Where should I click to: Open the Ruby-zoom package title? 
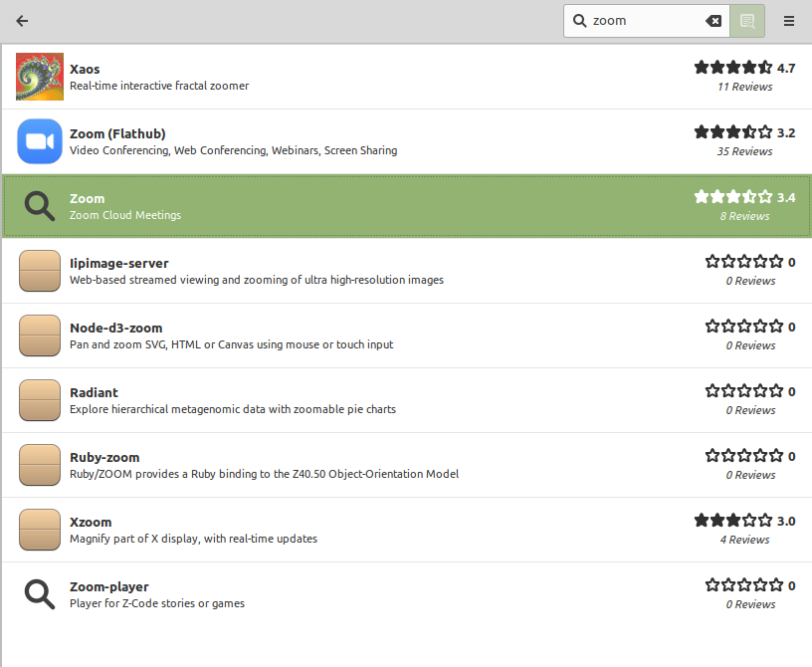[104, 457]
